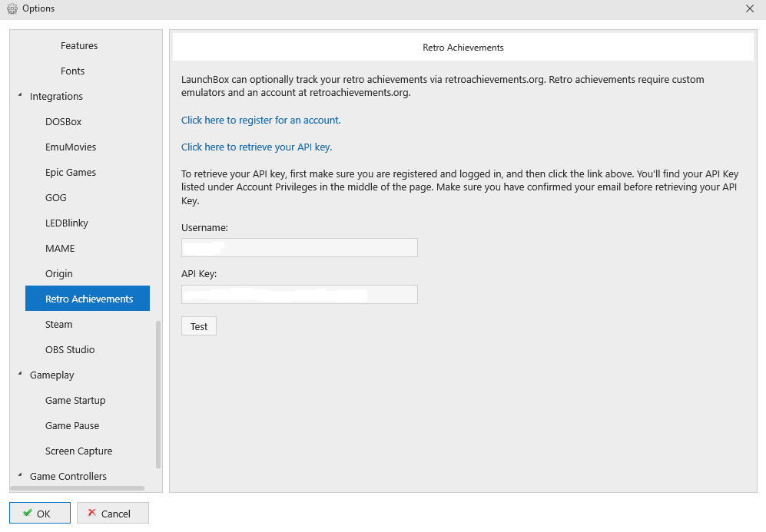Click the Cancel button
766x532 pixels.
coord(113,513)
